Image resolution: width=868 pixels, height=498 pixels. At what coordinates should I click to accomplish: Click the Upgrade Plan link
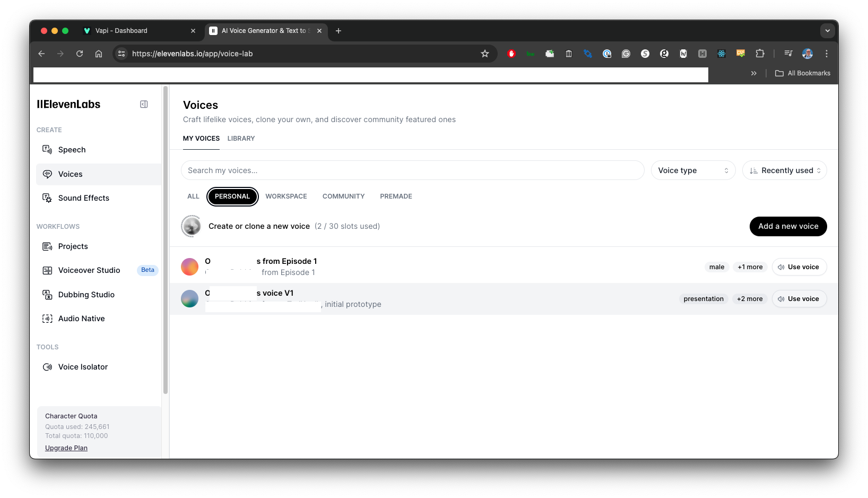click(x=66, y=448)
